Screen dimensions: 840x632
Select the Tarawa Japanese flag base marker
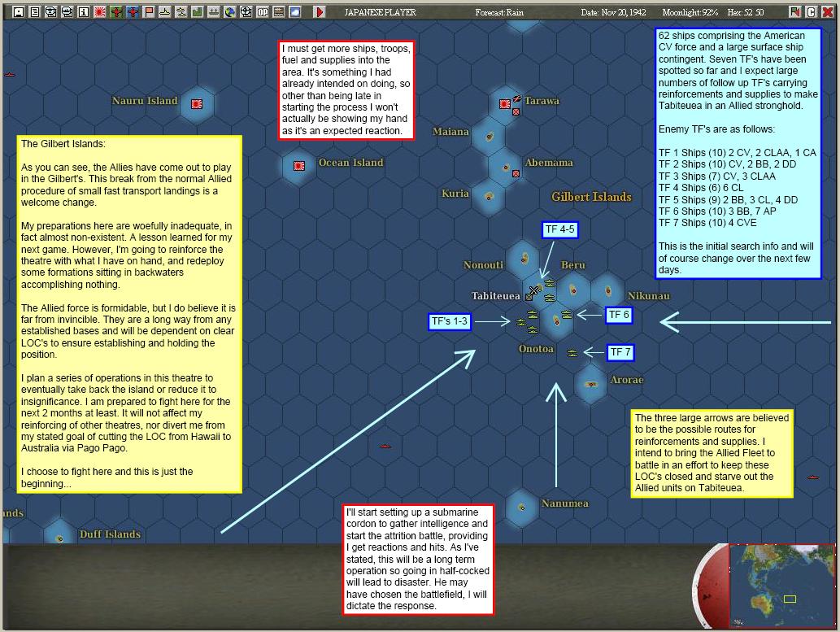tap(505, 104)
